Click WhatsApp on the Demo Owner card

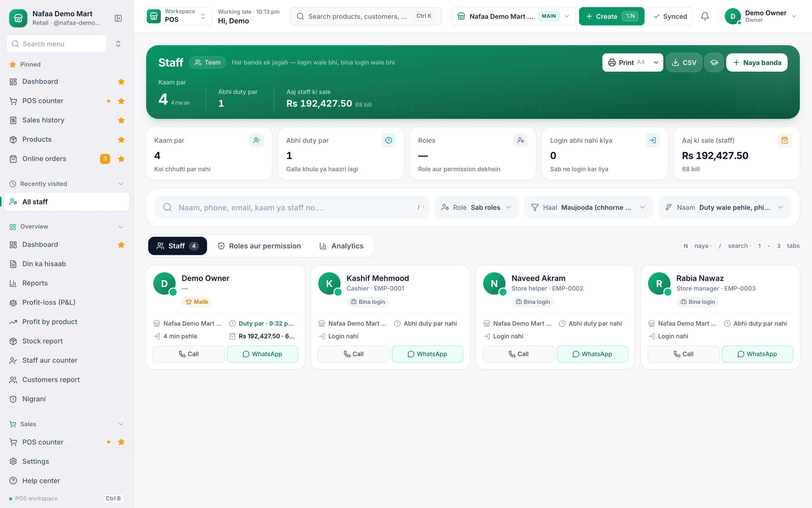[262, 354]
